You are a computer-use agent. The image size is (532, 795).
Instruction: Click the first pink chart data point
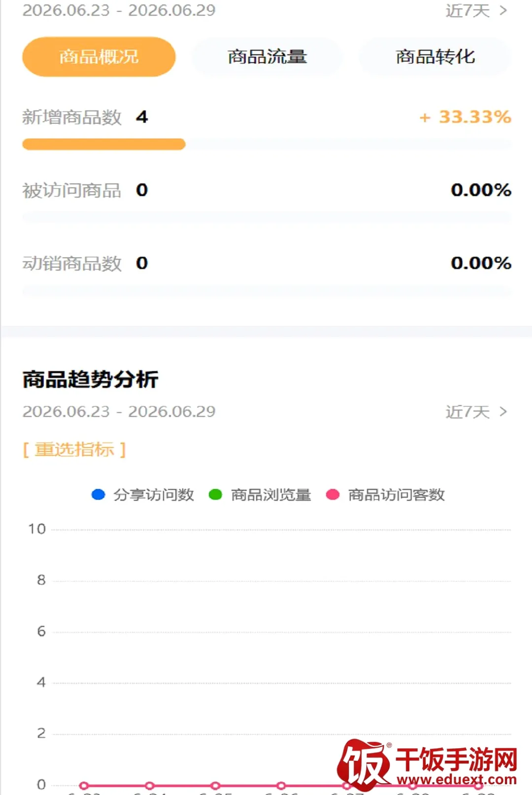(84, 786)
